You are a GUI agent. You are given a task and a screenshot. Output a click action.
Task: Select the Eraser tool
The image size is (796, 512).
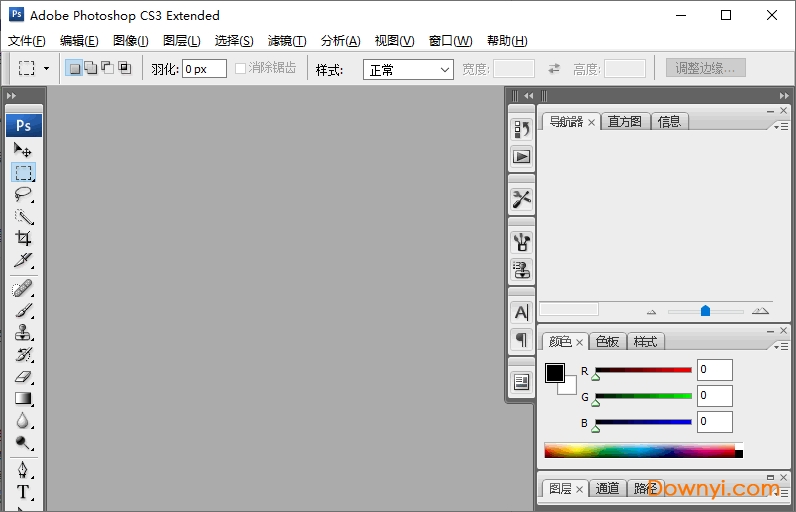pos(23,377)
